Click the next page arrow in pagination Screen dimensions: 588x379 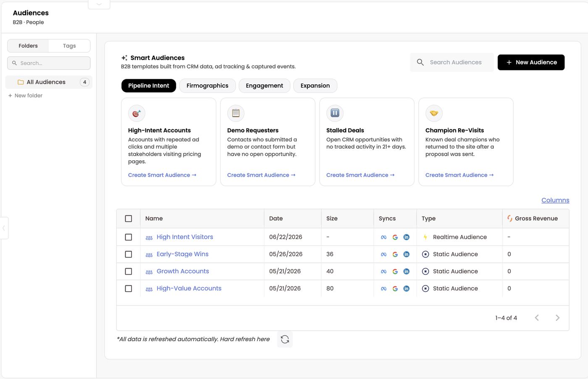[557, 318]
